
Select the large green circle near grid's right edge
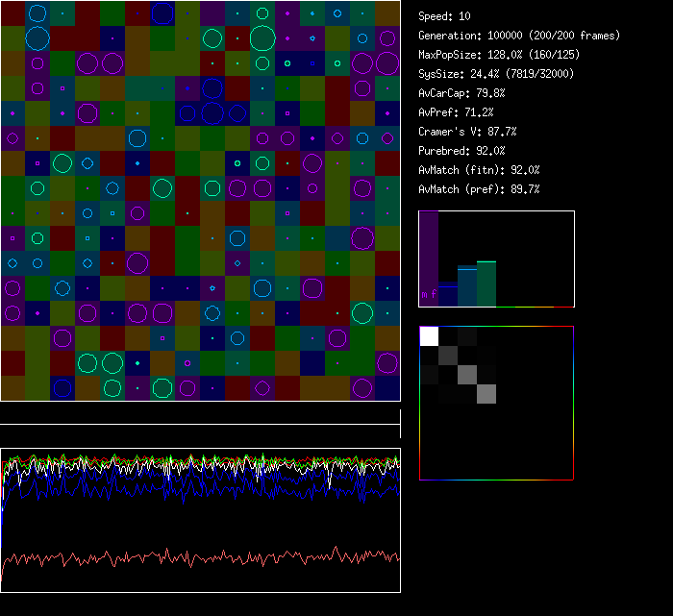coord(362,313)
